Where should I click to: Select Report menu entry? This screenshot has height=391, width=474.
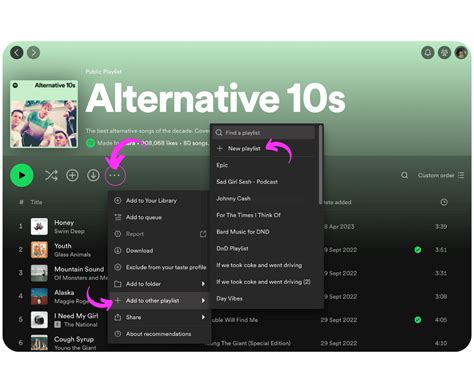tap(159, 234)
